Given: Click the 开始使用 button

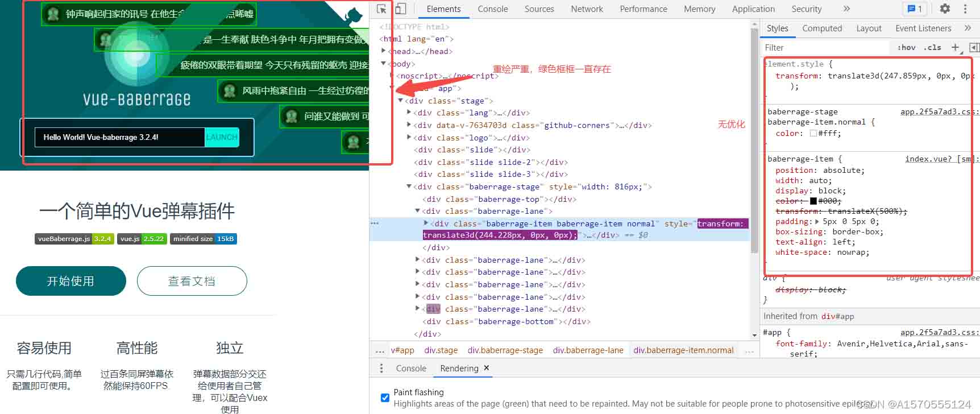Looking at the screenshot, I should pos(71,281).
